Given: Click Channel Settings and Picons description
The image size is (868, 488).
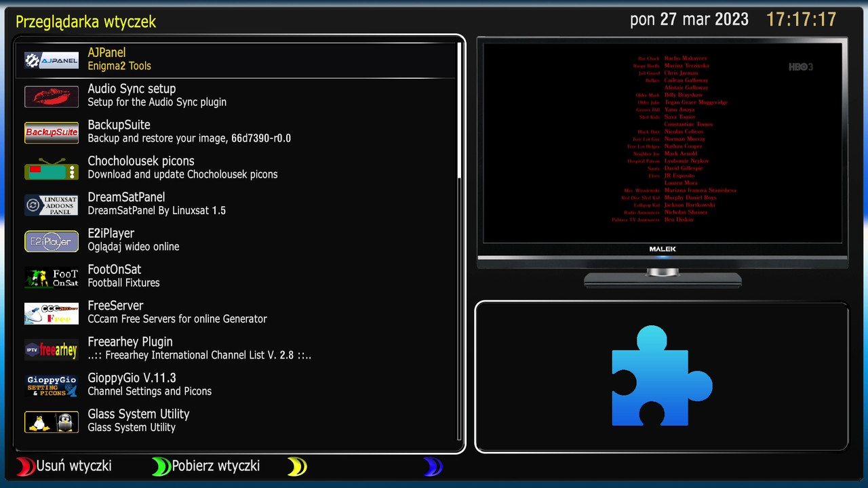Looking at the screenshot, I should point(149,391).
